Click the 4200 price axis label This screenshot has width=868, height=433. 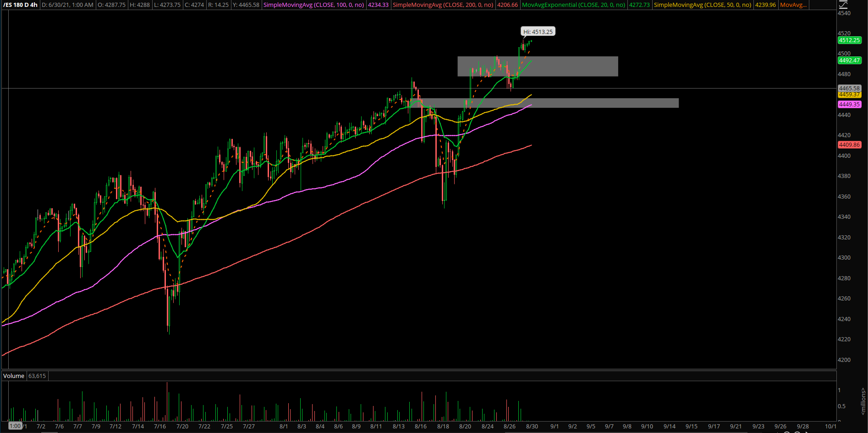(844, 360)
